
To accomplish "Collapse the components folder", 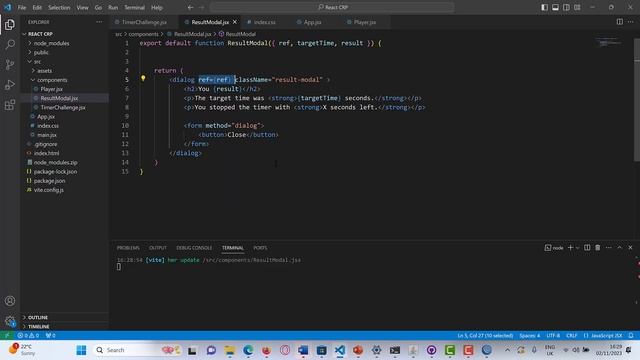I will [x=64, y=80].
